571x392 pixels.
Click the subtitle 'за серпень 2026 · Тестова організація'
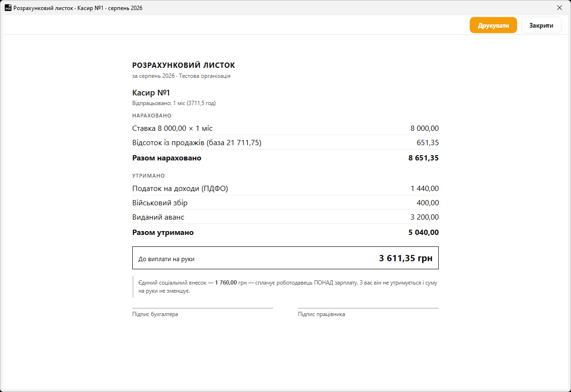coord(181,76)
